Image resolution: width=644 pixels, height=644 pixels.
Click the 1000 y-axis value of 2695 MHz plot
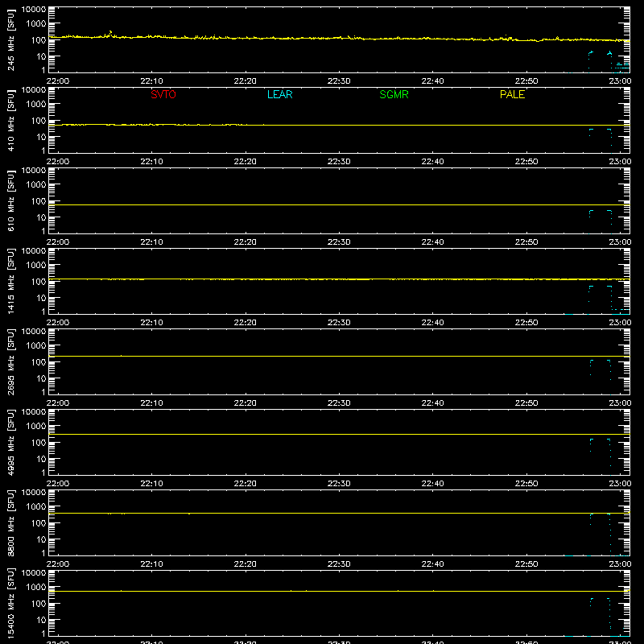point(36,346)
